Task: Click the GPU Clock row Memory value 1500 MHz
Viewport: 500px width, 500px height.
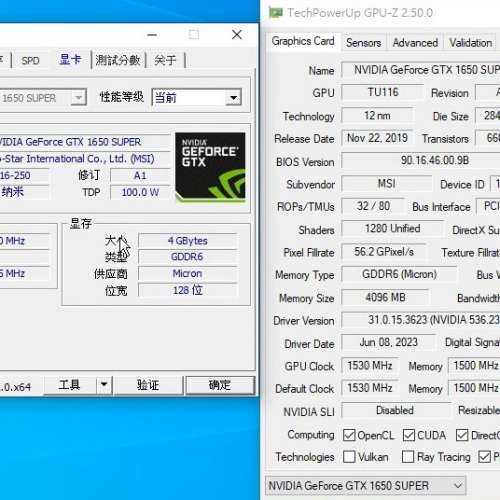Action: pyautogui.click(x=474, y=366)
